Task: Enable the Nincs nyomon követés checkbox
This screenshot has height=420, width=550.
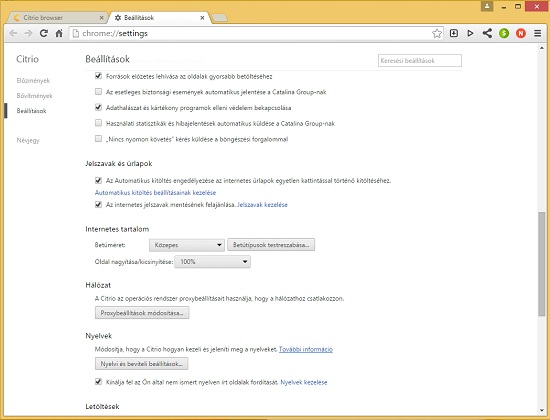Action: [98, 139]
